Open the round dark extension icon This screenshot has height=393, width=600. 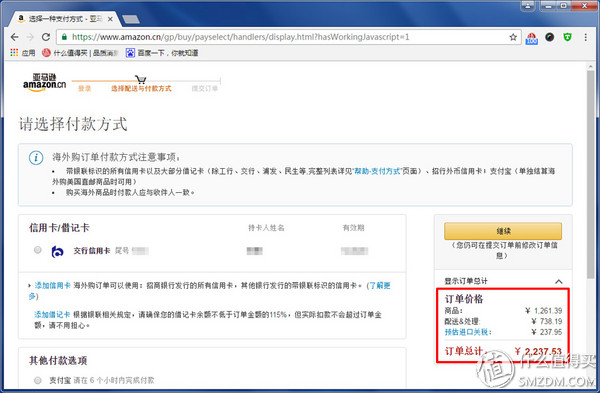tap(550, 37)
